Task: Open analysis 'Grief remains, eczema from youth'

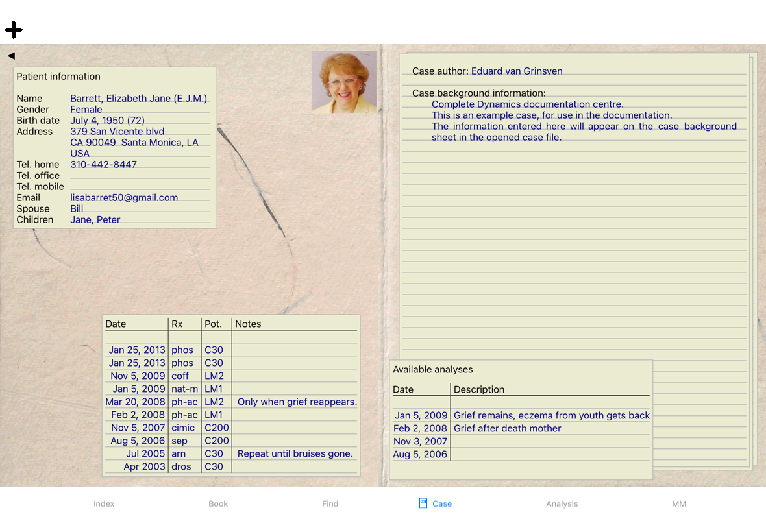Action: pos(551,415)
